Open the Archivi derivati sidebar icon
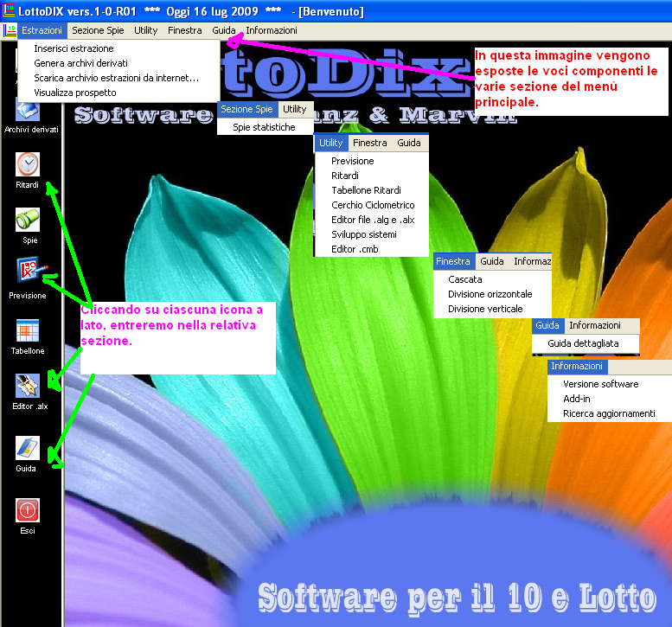 28,111
